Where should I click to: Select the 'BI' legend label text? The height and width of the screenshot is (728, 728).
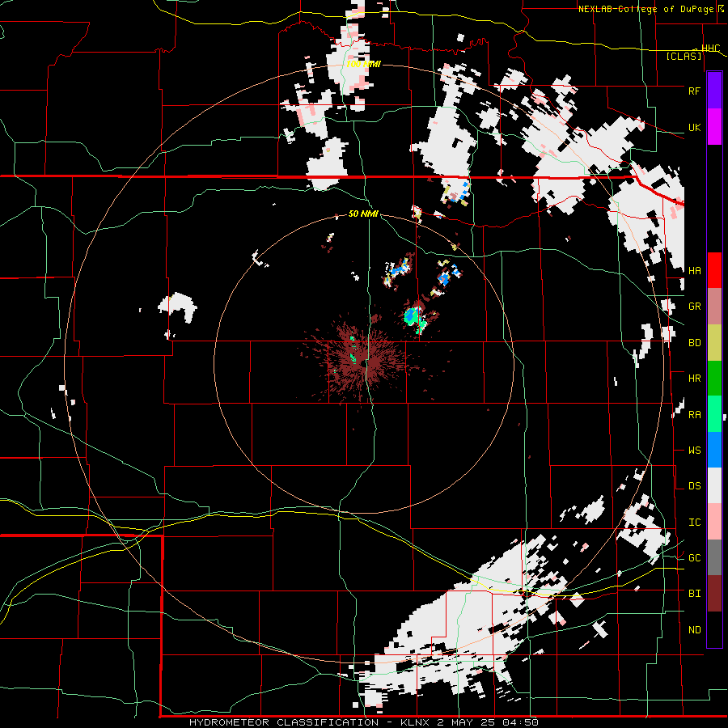(694, 594)
